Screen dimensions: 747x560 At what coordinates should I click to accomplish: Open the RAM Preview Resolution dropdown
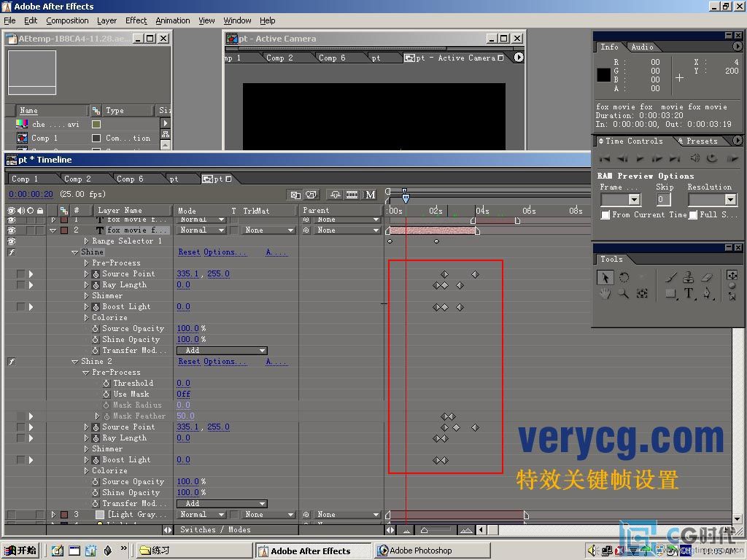click(x=712, y=200)
